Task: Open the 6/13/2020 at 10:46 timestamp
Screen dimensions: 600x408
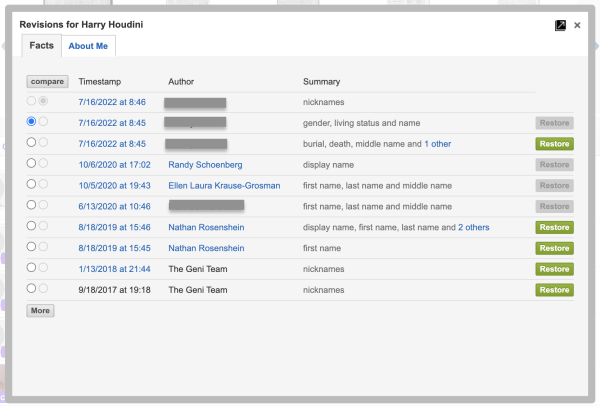Action: tap(111, 206)
